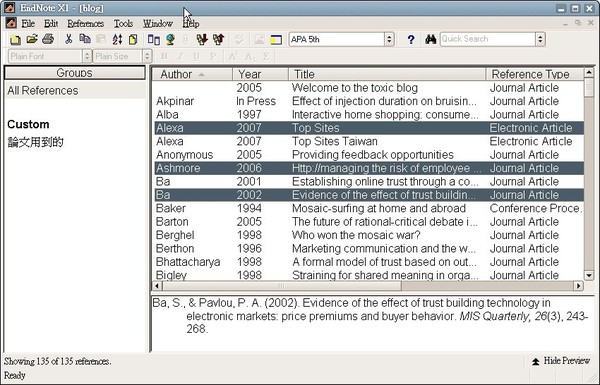This screenshot has height=385, width=600.
Task: Select the All References group
Action: (75, 91)
